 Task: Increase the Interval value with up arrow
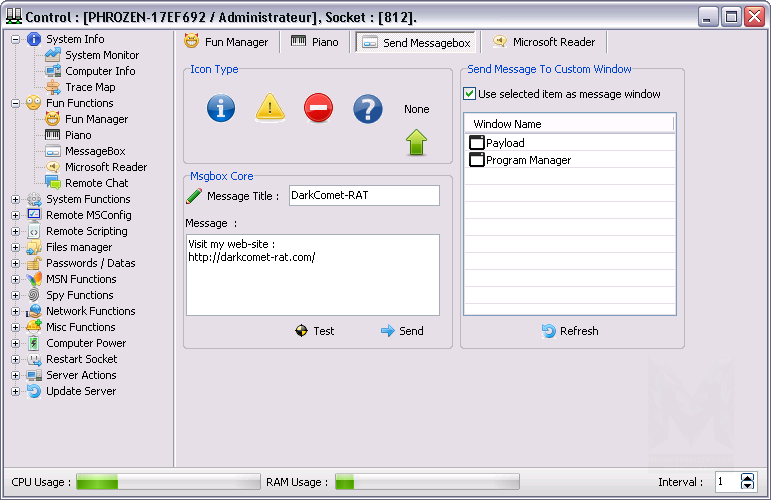click(747, 477)
